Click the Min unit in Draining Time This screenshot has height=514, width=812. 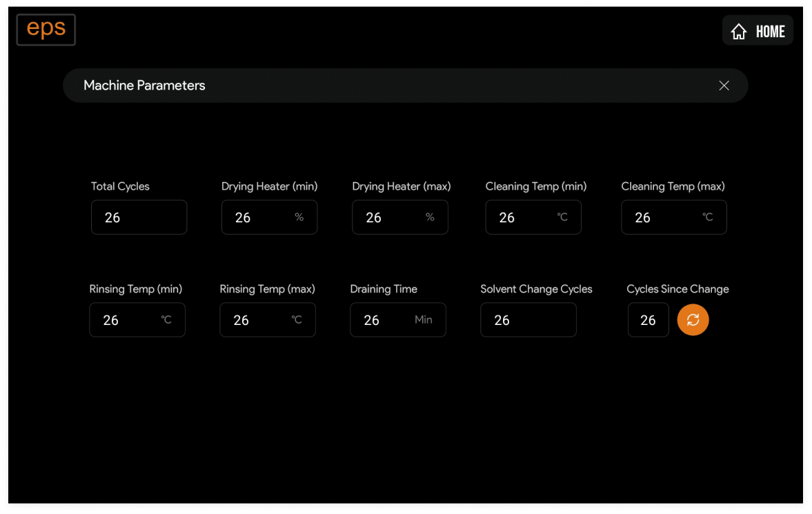pos(424,320)
